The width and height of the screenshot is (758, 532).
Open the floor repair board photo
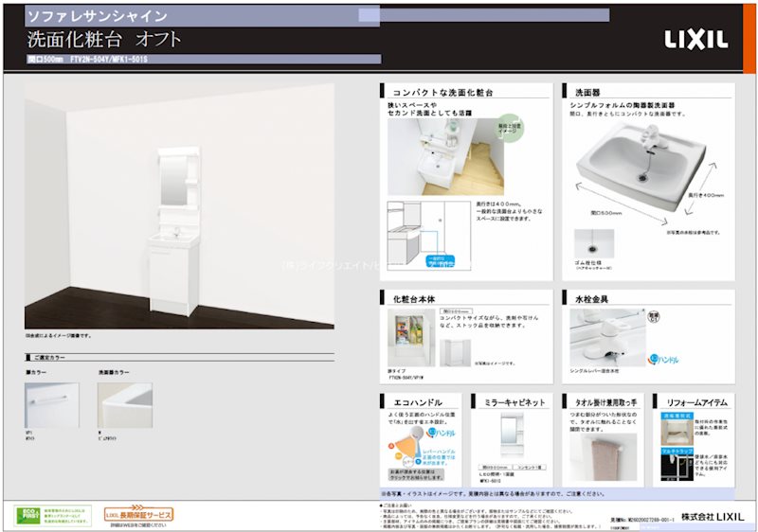pos(677,432)
